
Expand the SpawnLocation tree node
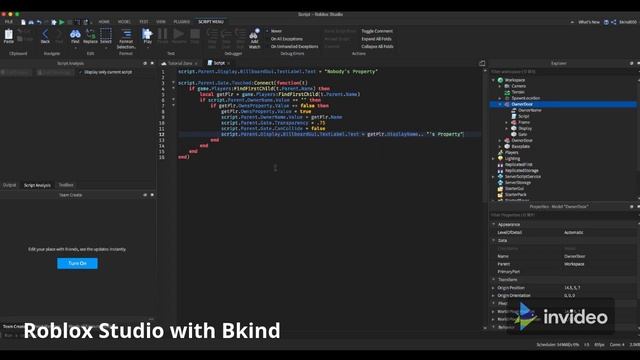click(500, 98)
